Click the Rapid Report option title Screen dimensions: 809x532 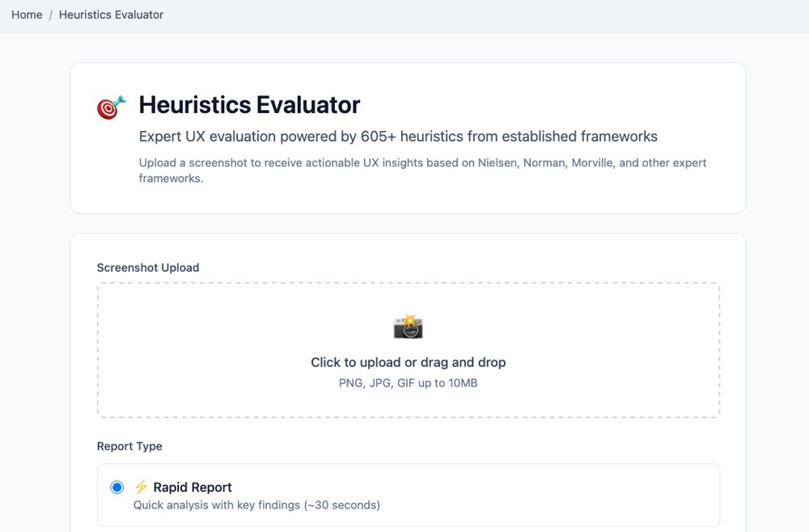(193, 488)
